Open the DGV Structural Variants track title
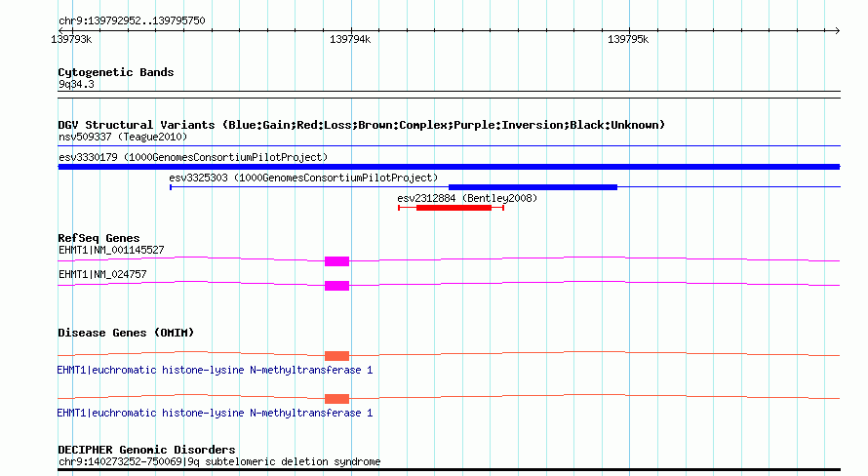Viewport: 868px width, 476px height. (x=361, y=125)
